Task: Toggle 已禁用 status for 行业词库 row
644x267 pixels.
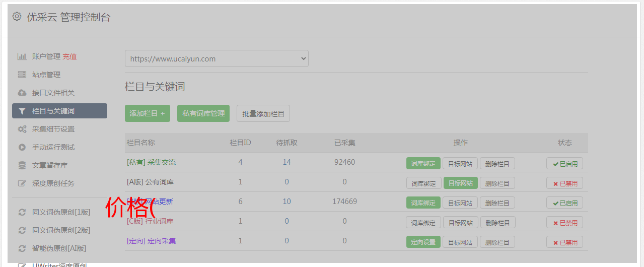Action: click(565, 222)
